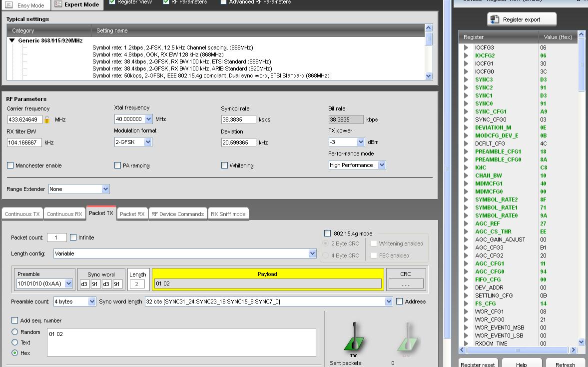588x367 pixels.
Task: Click the carrier frequency padlock icon
Action: pyautogui.click(x=47, y=119)
